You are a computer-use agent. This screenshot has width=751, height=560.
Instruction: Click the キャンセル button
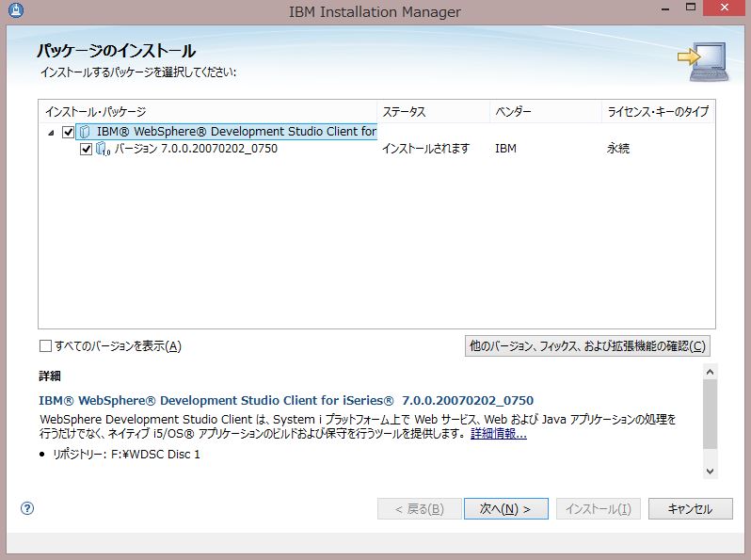pos(690,509)
